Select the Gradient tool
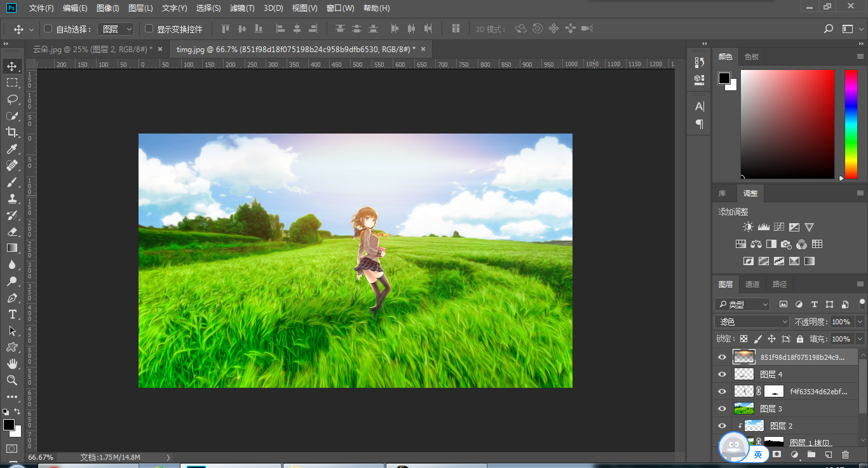The width and height of the screenshot is (868, 468). (x=12, y=248)
